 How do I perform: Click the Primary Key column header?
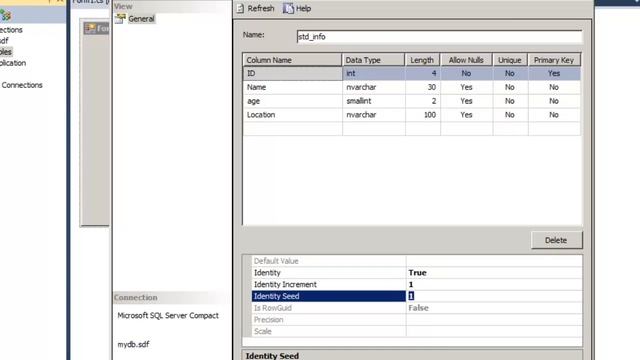(554, 60)
